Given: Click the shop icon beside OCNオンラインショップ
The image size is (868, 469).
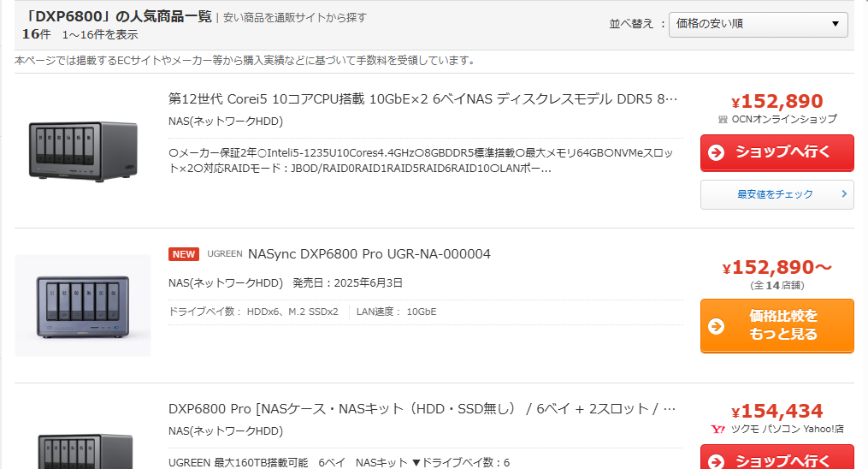Looking at the screenshot, I should point(723,119).
